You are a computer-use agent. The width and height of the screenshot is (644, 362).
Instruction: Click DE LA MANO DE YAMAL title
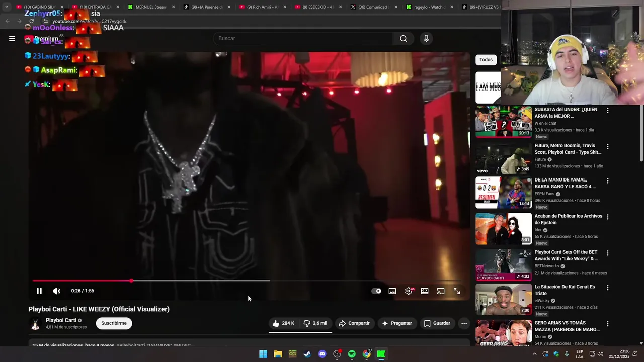click(565, 183)
